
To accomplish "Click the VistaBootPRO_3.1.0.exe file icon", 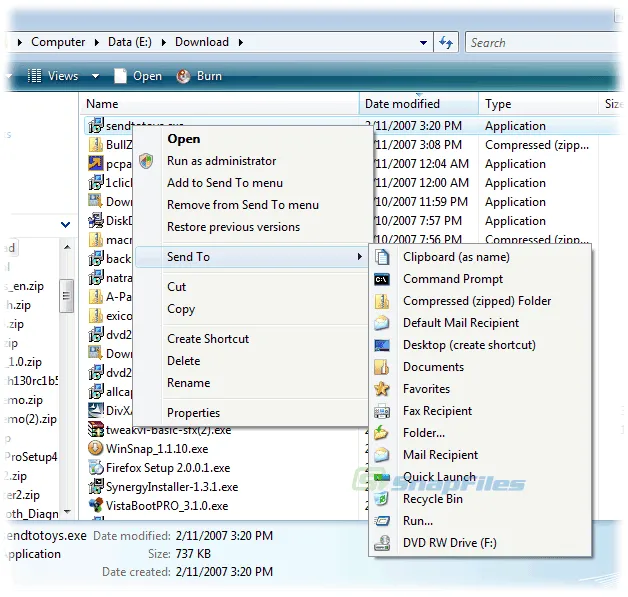I will pyautogui.click(x=96, y=505).
